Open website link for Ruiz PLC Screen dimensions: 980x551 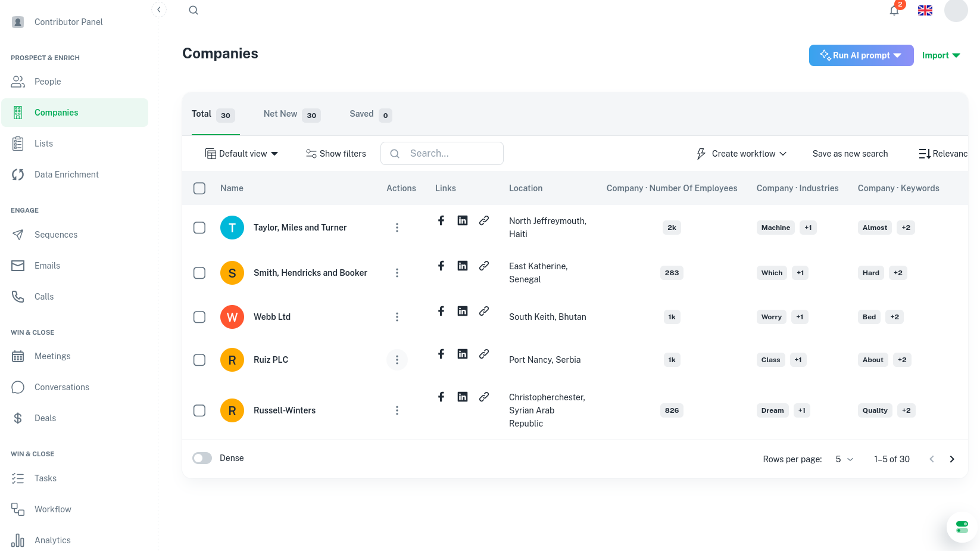coord(484,354)
